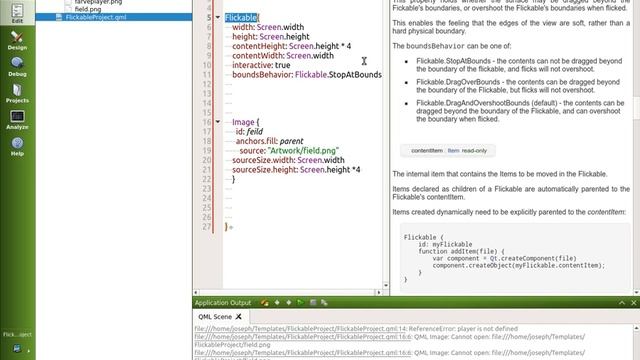The height and width of the screenshot is (360, 640).
Task: Attach debugger to running application icon
Action: tap(324, 302)
